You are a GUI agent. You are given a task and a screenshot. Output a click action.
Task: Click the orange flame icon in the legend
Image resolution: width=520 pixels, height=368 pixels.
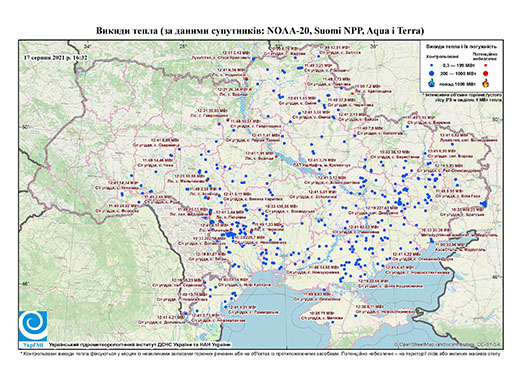tap(485, 83)
